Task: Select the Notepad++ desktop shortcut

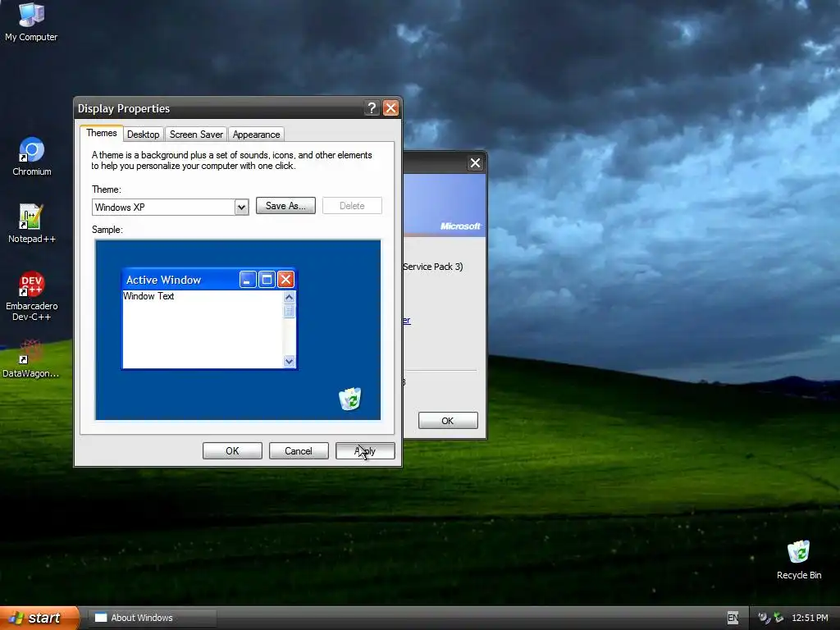Action: coord(32,223)
